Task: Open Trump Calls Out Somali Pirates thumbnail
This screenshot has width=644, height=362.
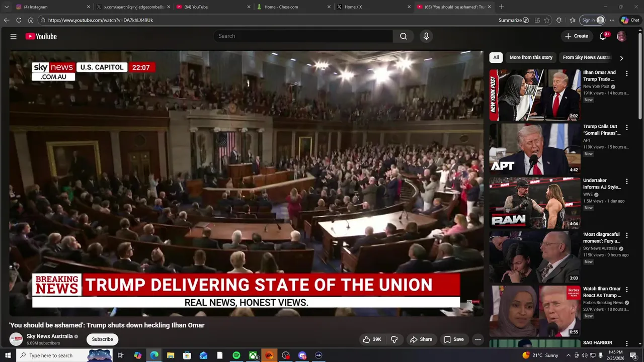Action: 535,149
